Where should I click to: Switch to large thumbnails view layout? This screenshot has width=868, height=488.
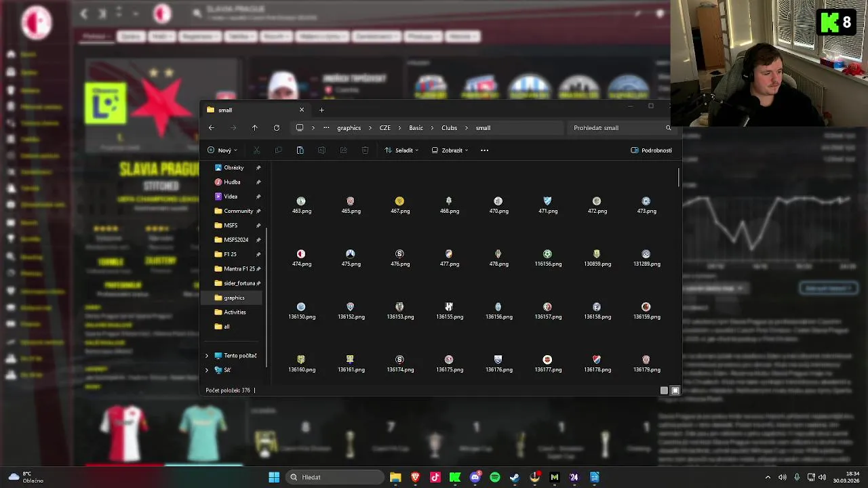675,390
